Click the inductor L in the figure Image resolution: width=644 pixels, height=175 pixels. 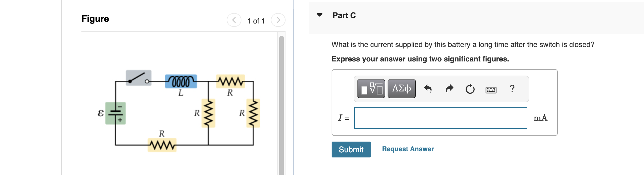click(x=181, y=81)
